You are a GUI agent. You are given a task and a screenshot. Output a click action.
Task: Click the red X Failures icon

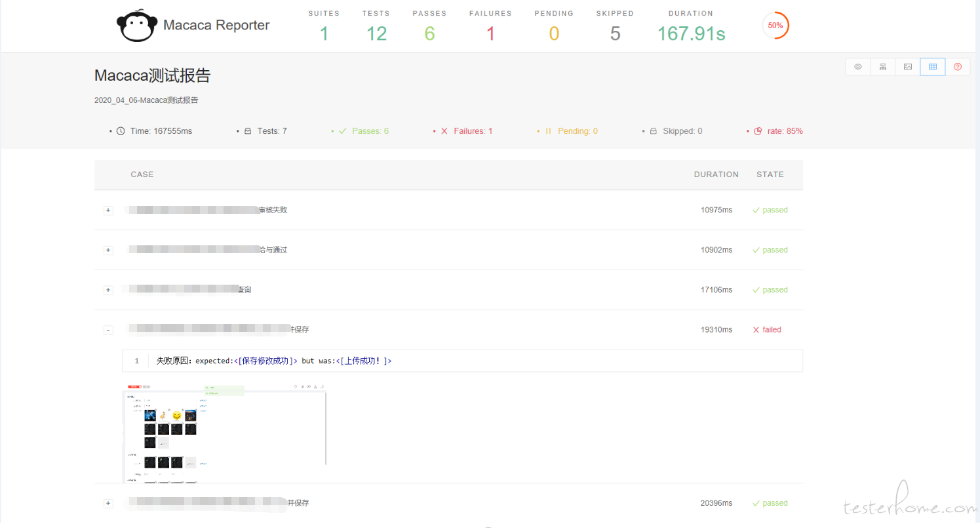444,131
